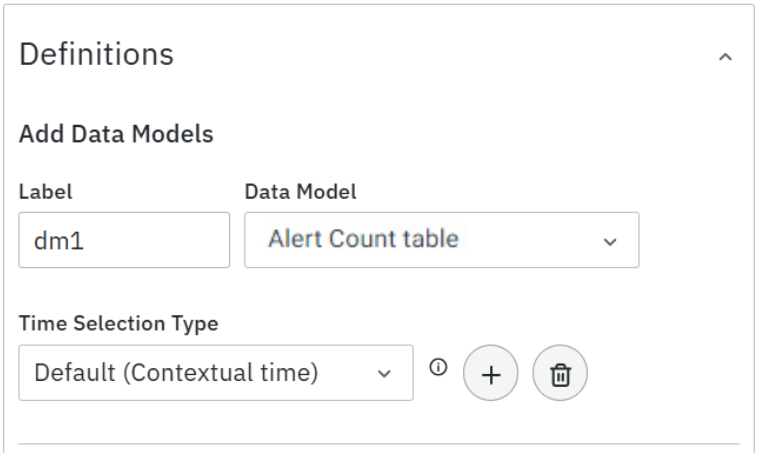Select the "Alert Count table" value text
This screenshot has width=757, height=454.
pos(363,239)
